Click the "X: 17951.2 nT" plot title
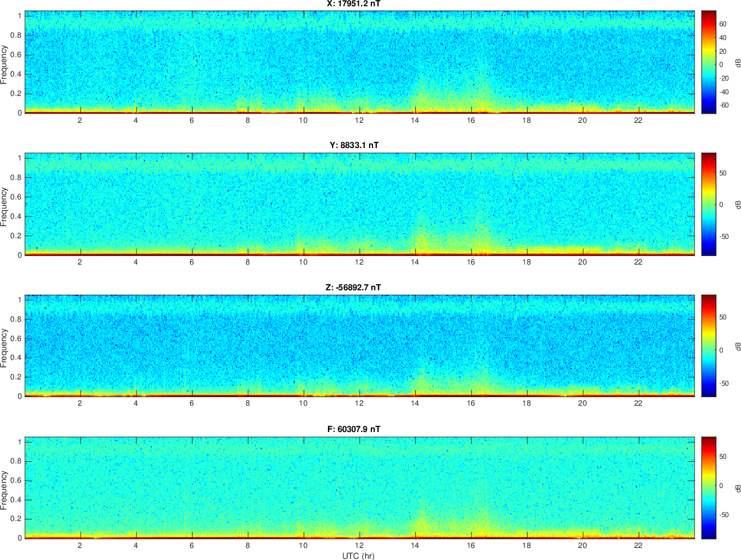This screenshot has height=560, width=741. [354, 4]
